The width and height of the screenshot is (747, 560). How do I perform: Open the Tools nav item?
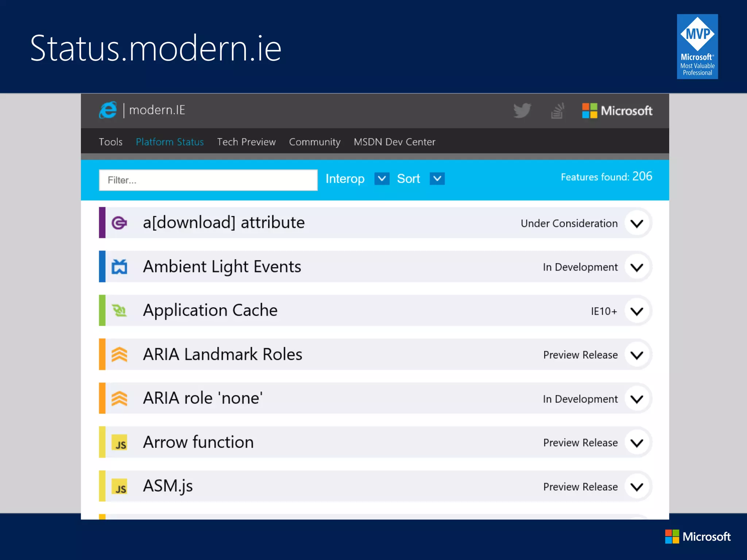[x=111, y=142]
